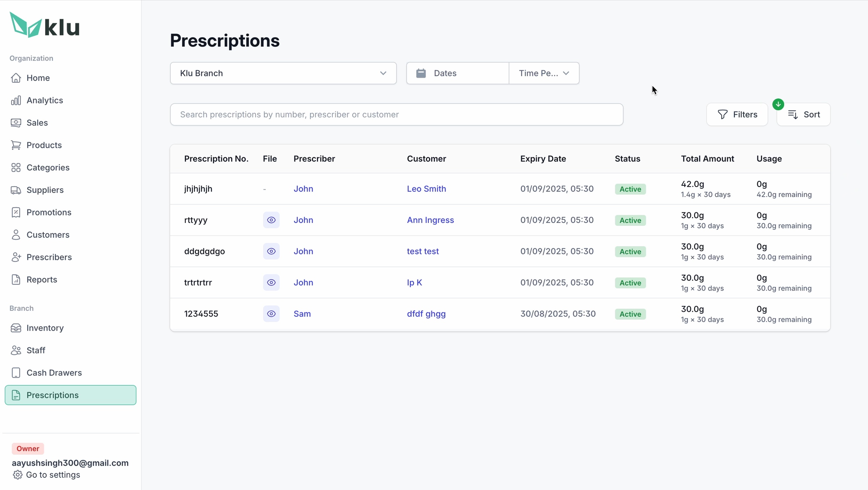View file for prescription ddgdgdgo
This screenshot has width=868, height=490.
271,251
